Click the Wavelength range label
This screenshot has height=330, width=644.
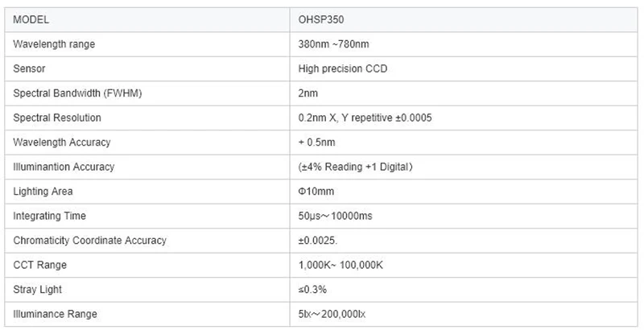(54, 44)
